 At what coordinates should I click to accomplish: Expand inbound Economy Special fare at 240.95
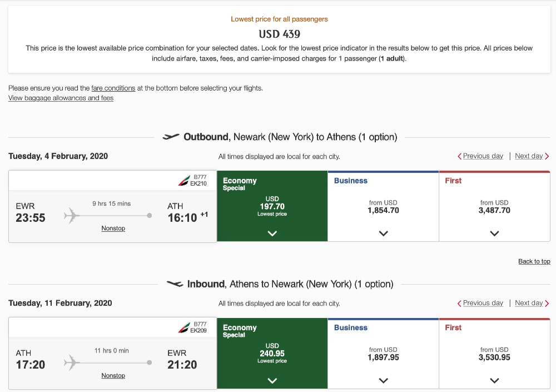(272, 381)
